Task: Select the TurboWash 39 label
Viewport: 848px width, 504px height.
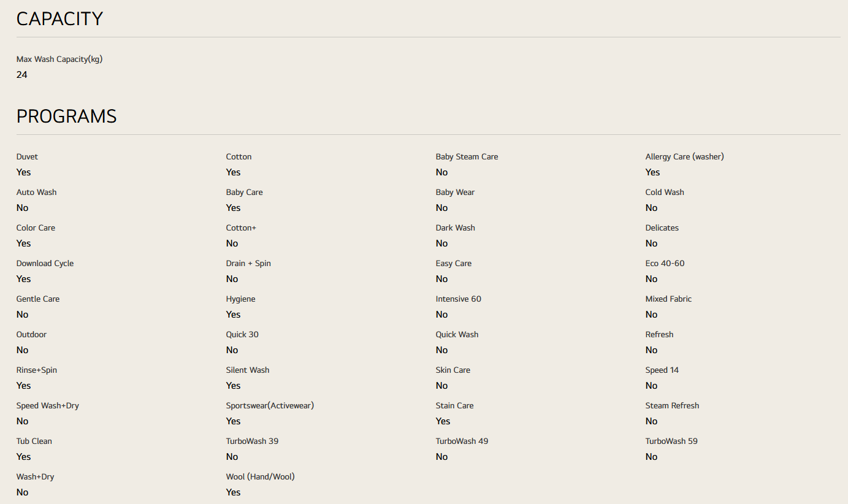Action: 252,441
